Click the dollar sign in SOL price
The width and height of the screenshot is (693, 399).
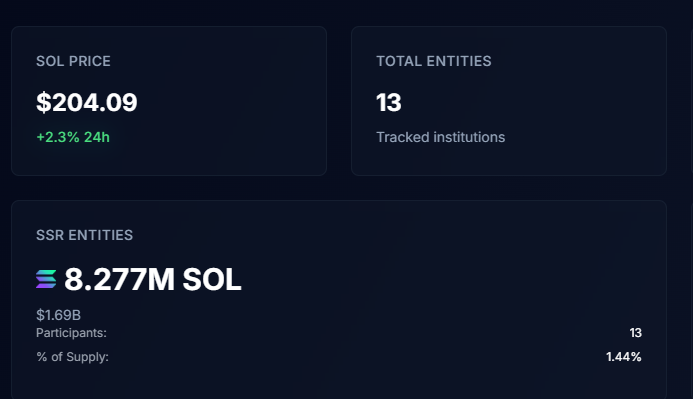(x=43, y=103)
